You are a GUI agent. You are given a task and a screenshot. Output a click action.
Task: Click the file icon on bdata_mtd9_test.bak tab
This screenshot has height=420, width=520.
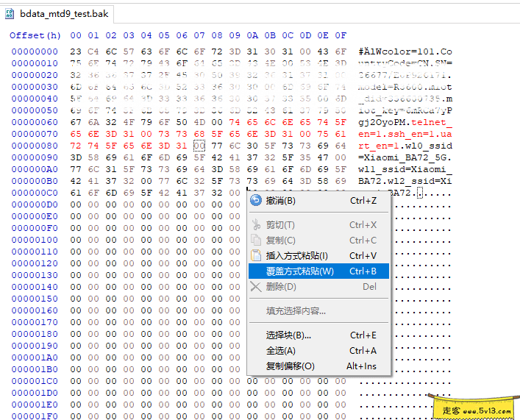pos(10,14)
